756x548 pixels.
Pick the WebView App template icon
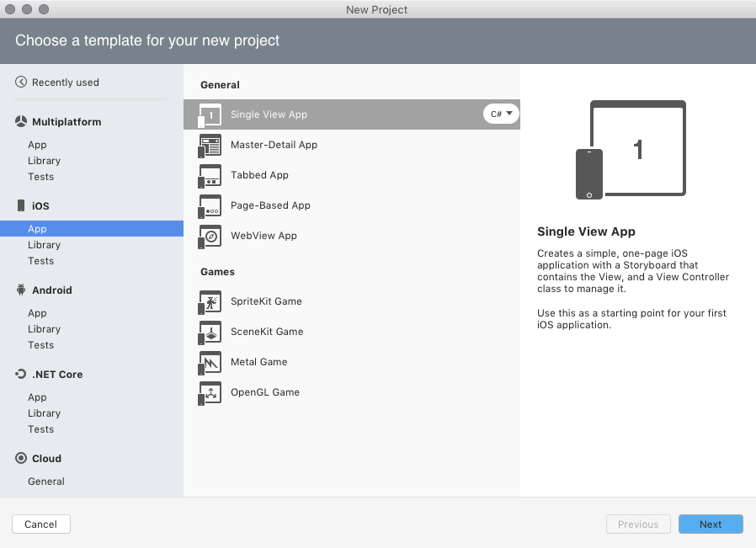[210, 236]
